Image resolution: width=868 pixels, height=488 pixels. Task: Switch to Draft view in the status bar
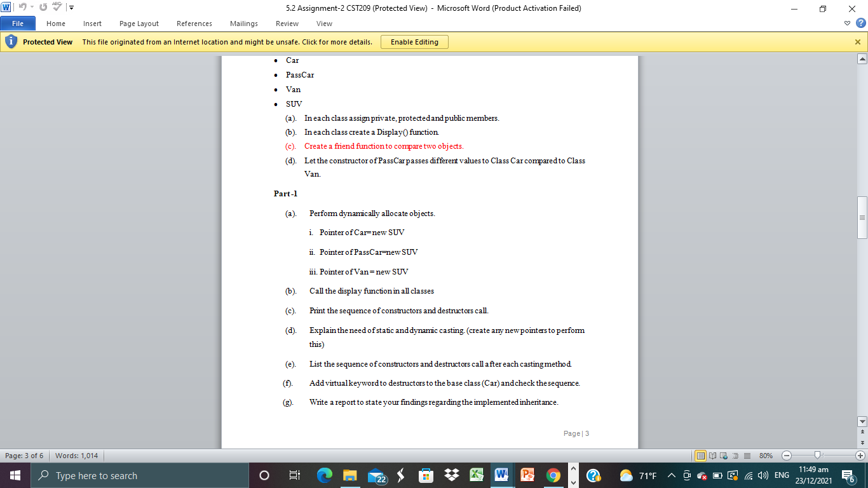click(x=746, y=455)
